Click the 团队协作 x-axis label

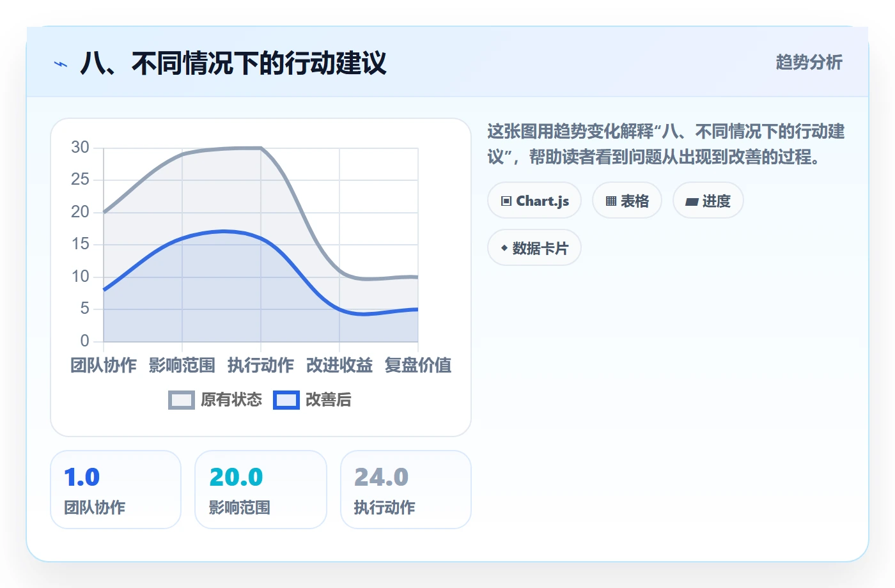104,365
